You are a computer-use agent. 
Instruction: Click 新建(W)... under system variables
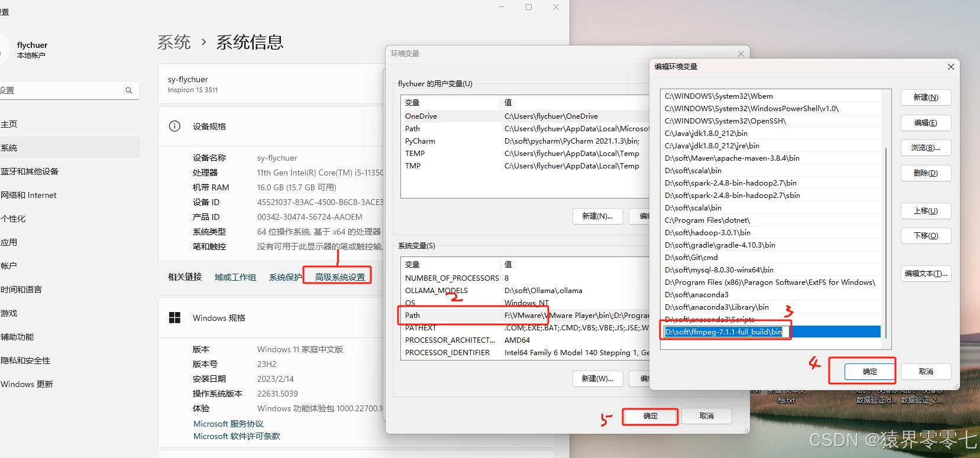[597, 379]
